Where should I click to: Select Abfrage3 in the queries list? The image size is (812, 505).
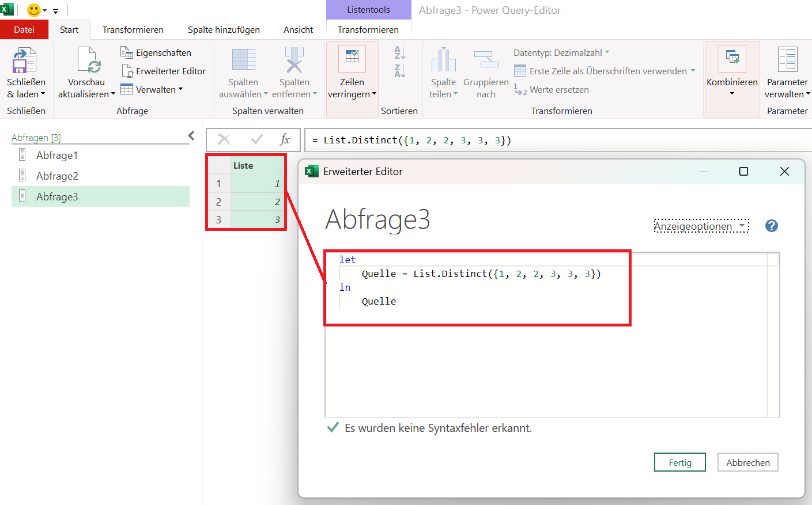pos(100,196)
